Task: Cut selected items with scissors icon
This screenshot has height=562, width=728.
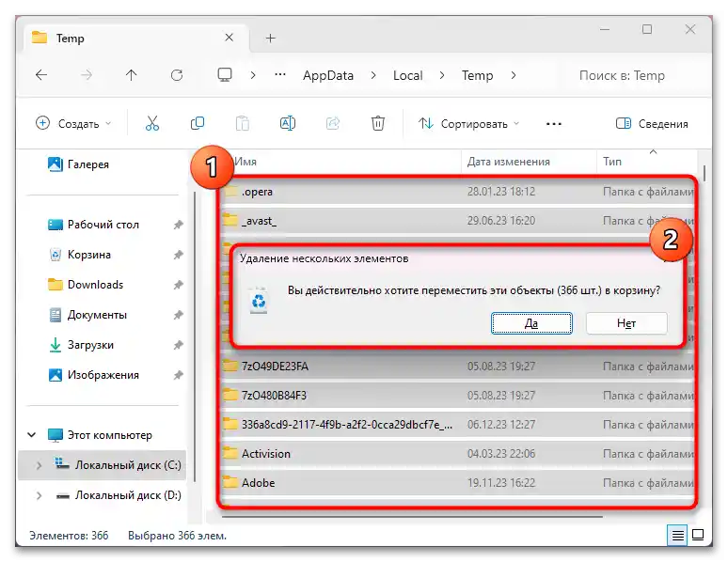Action: coord(152,123)
